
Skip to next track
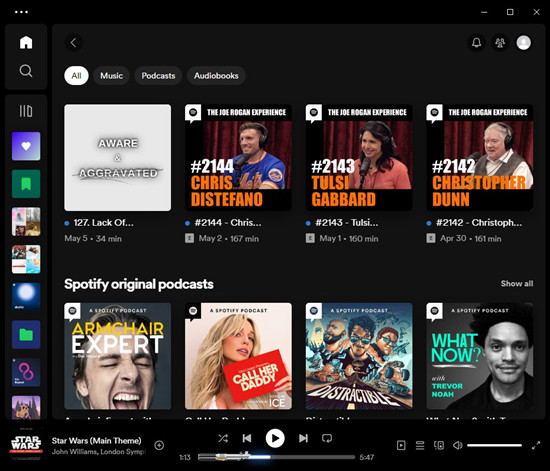[x=303, y=438]
